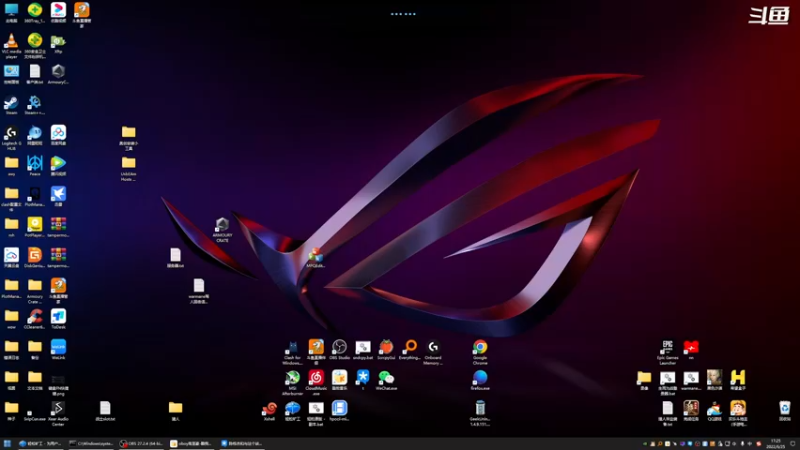This screenshot has width=800, height=450.
Task: Open the Xunlei blue bird shortcut
Action: click(x=58, y=194)
